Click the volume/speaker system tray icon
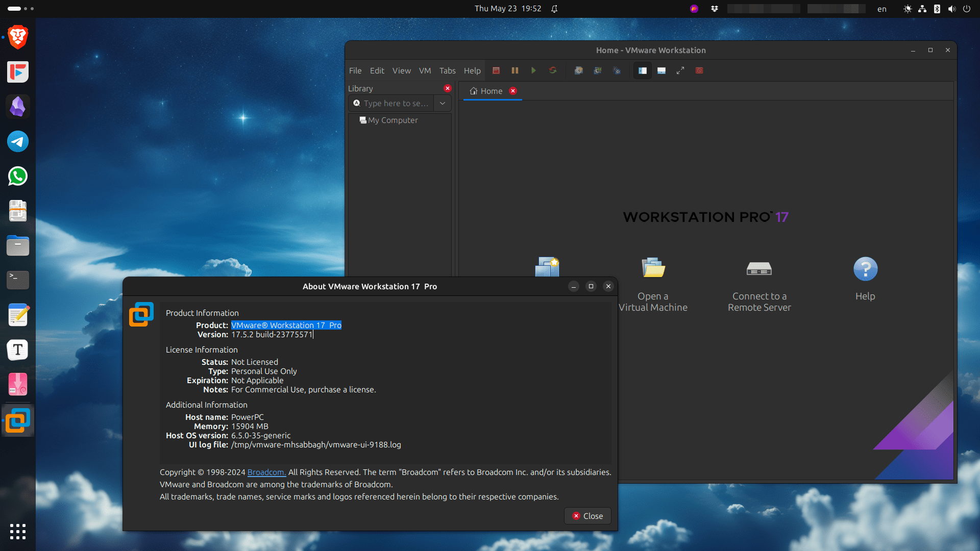980x551 pixels. click(x=952, y=8)
